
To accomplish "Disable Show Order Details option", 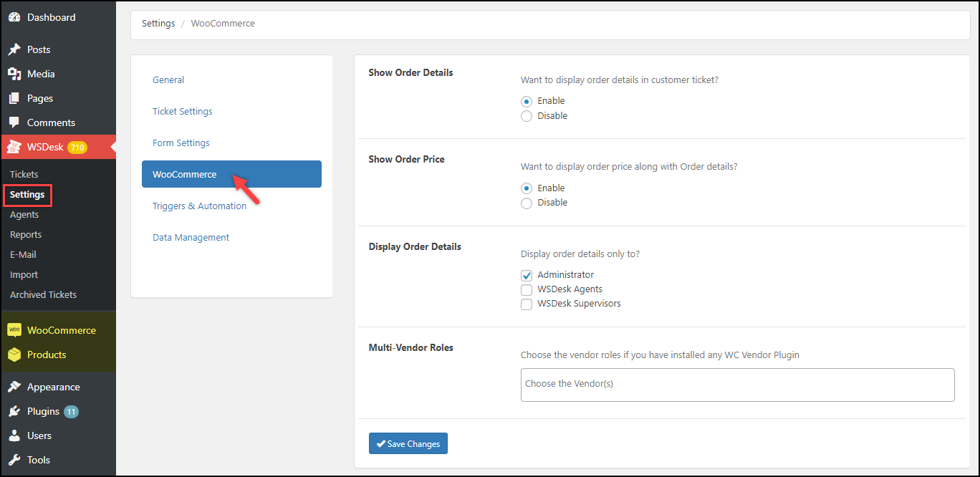I will click(x=527, y=116).
